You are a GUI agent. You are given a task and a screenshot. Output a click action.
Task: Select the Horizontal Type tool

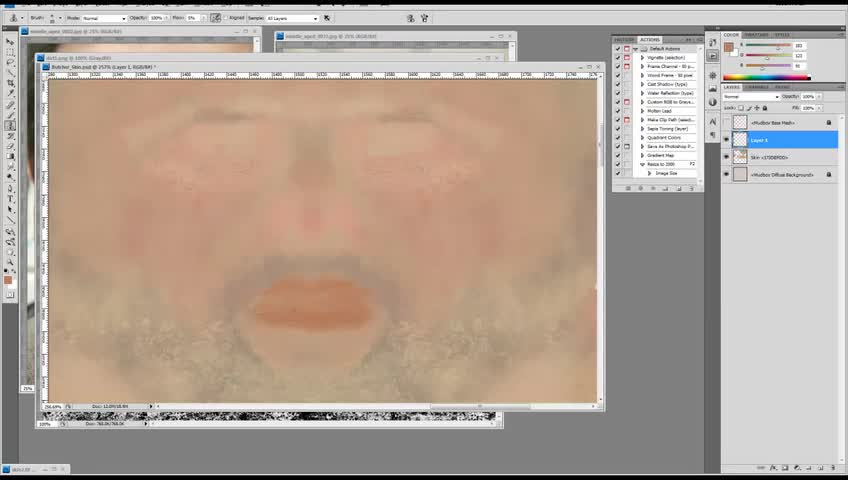(10, 199)
